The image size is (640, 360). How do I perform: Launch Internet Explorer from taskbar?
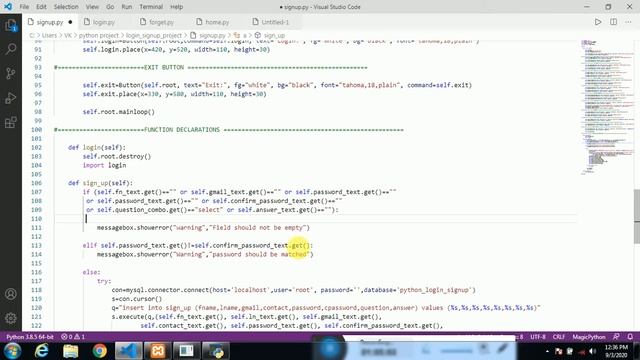point(41,351)
